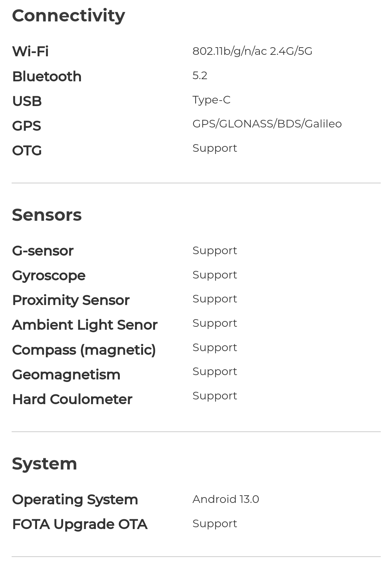Screen dimensions: 392x565
Task: Click the Hard Coulometer label
Action: [72, 399]
